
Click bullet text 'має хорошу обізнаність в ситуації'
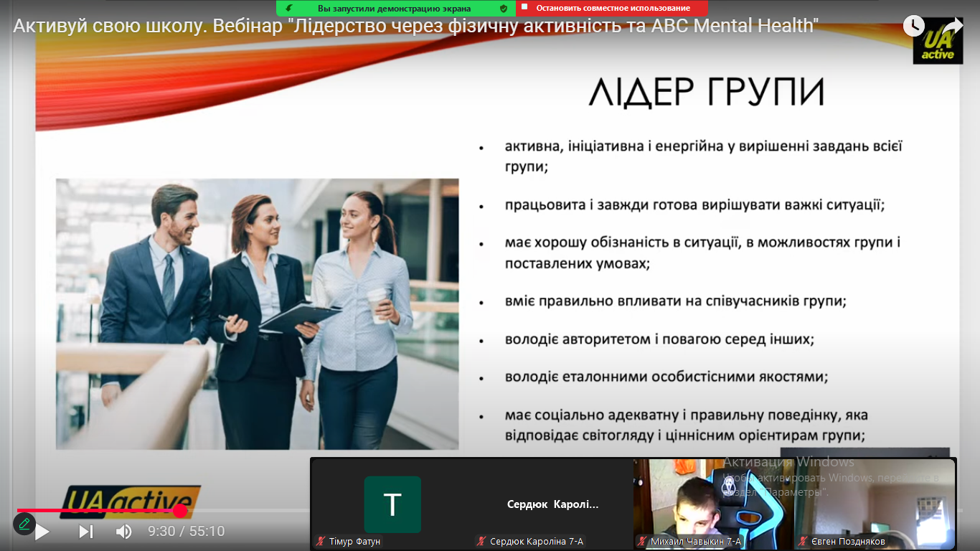(622, 242)
